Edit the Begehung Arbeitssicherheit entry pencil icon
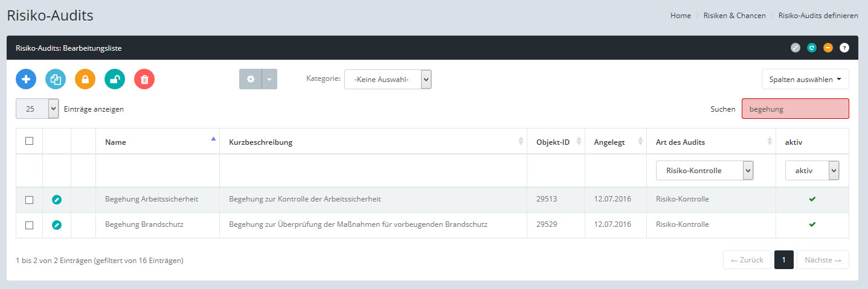This screenshot has width=868, height=289. (57, 199)
